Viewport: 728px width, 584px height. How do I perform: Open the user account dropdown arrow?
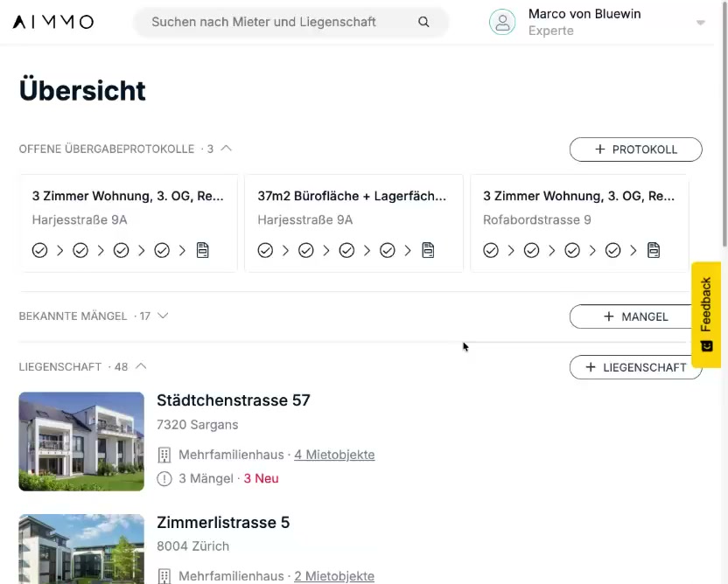pyautogui.click(x=700, y=24)
